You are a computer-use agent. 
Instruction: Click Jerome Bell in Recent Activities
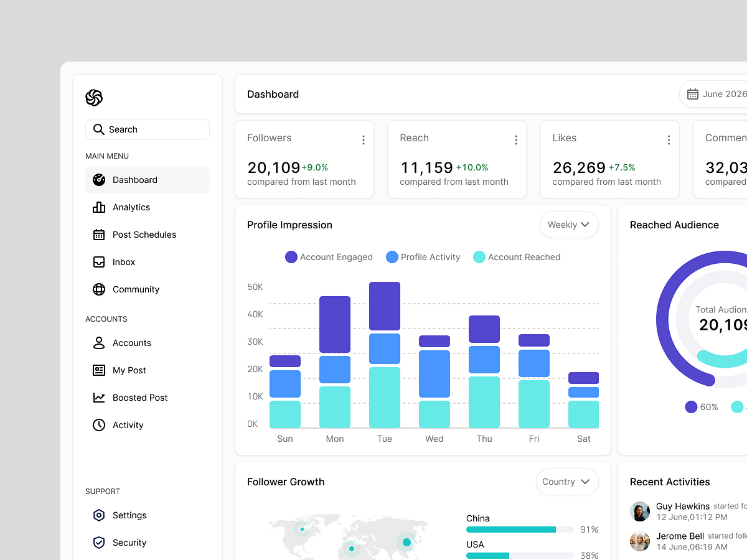coord(679,535)
